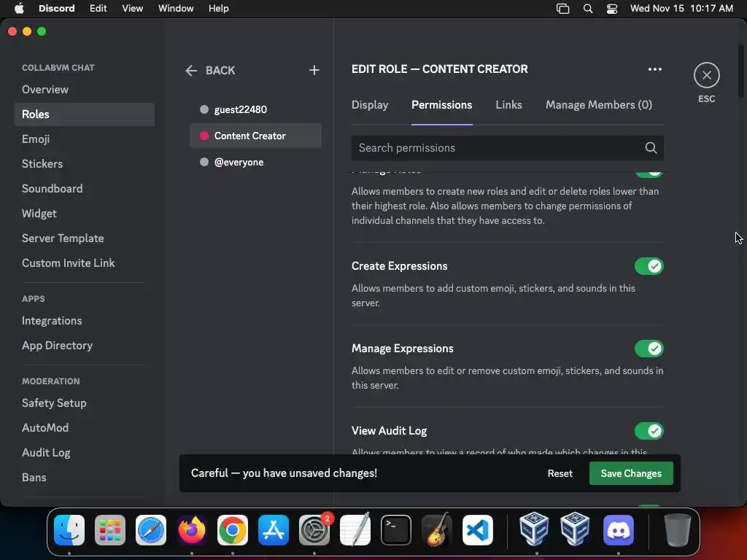Viewport: 747px width, 560px height.
Task: Open Stickers settings page
Action: click(x=85, y=164)
